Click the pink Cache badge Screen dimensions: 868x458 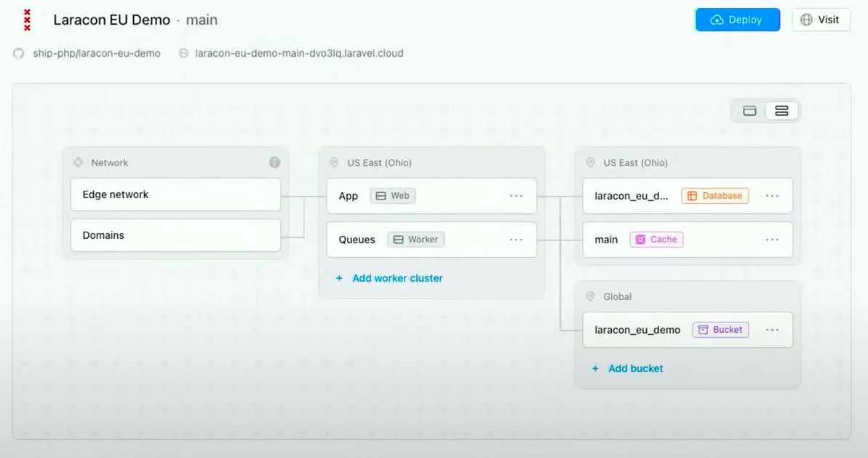pos(656,240)
